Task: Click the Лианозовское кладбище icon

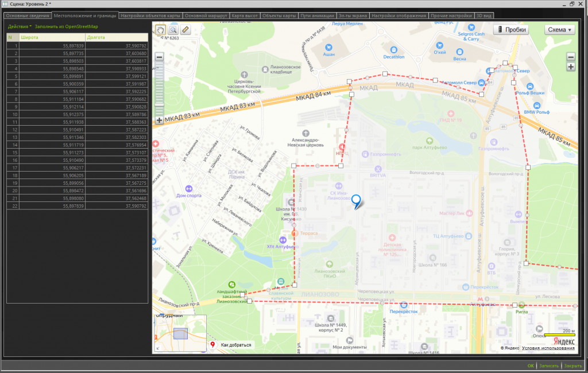Action: 265,69
